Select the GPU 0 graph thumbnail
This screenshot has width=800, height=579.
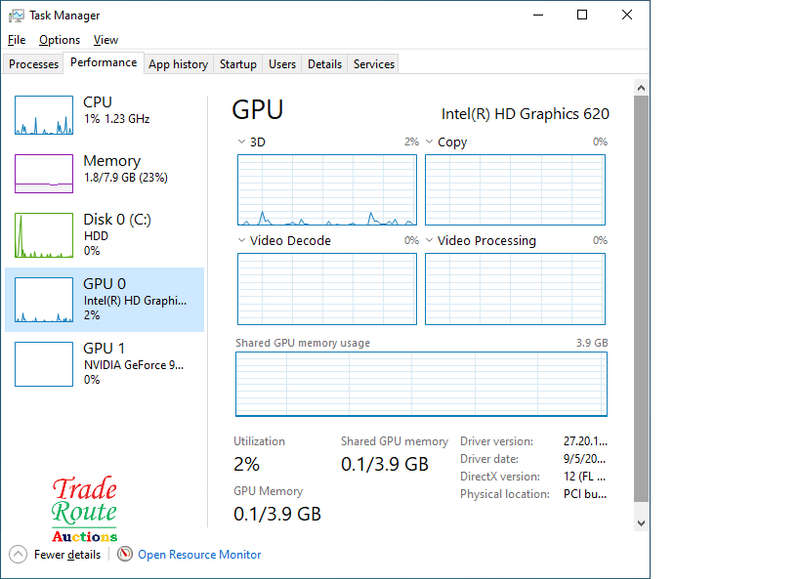(x=44, y=300)
